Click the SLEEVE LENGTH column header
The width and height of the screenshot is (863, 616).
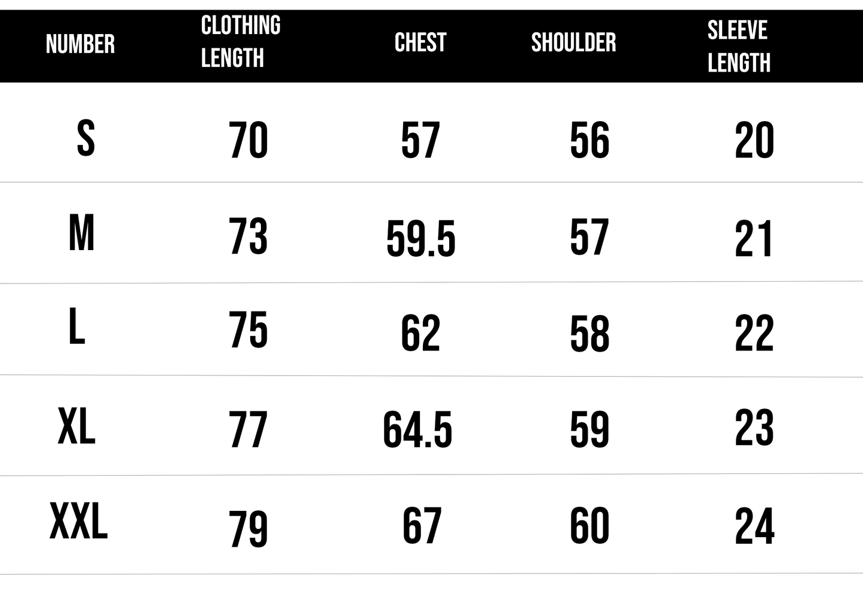click(739, 47)
